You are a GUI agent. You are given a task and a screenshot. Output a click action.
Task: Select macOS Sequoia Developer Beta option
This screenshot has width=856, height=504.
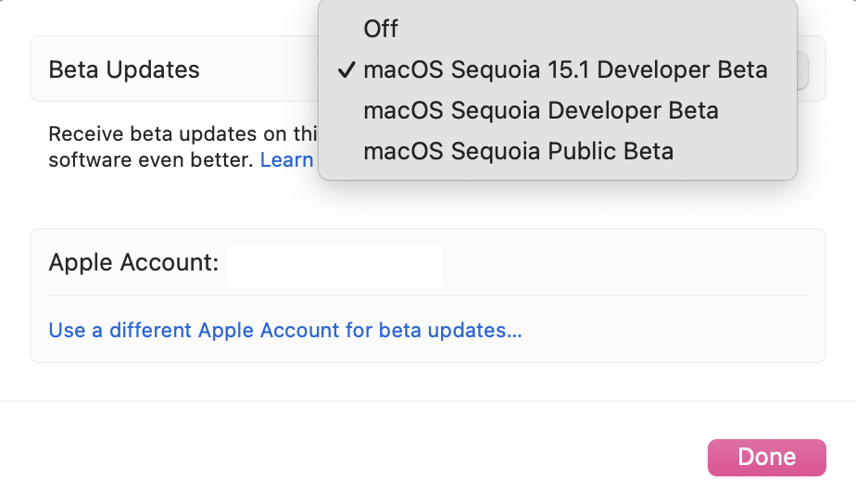(x=541, y=110)
